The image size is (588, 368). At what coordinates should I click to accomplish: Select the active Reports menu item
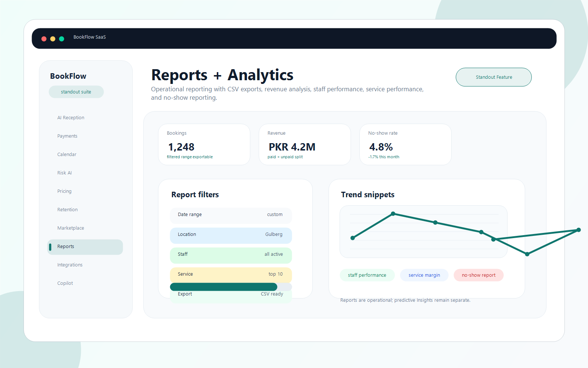[x=85, y=247]
